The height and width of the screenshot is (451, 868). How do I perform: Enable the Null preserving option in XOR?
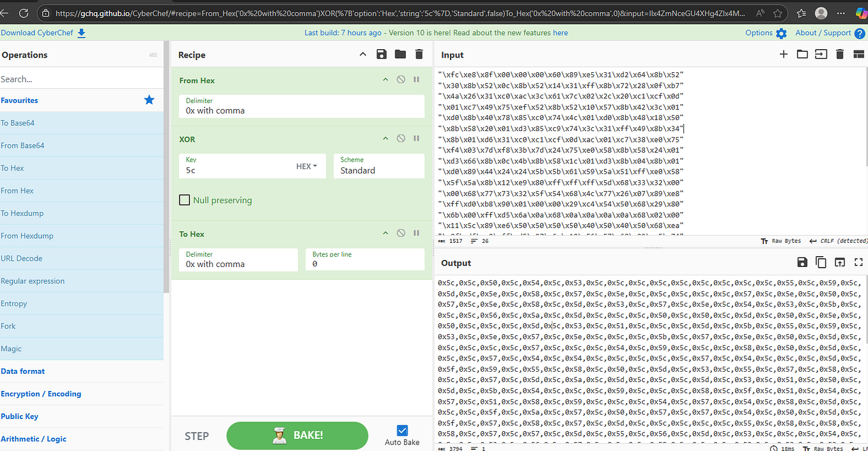pos(185,199)
